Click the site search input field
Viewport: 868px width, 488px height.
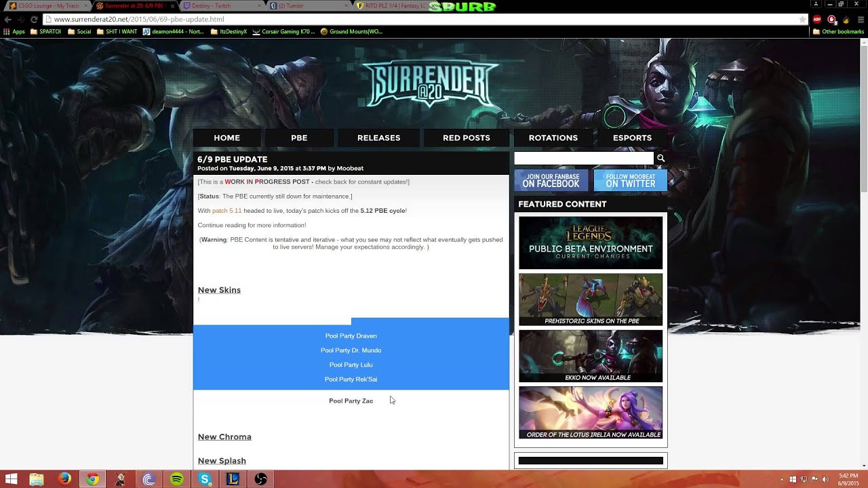point(584,159)
